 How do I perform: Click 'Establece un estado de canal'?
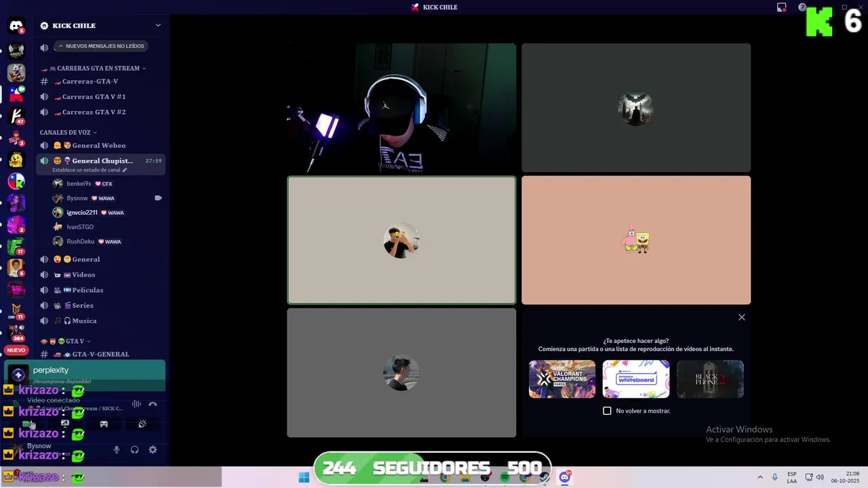pyautogui.click(x=90, y=170)
